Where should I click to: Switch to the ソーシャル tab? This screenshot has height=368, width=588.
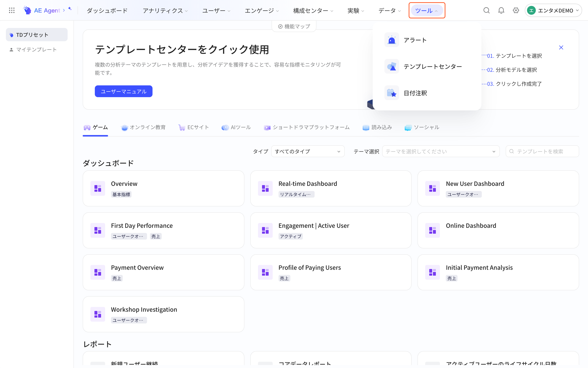coord(422,127)
